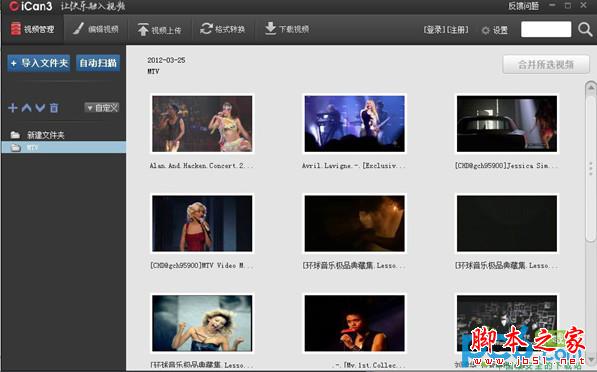The height and width of the screenshot is (372, 597).
Task: Move the folder up with the up arrow
Action: [26, 108]
